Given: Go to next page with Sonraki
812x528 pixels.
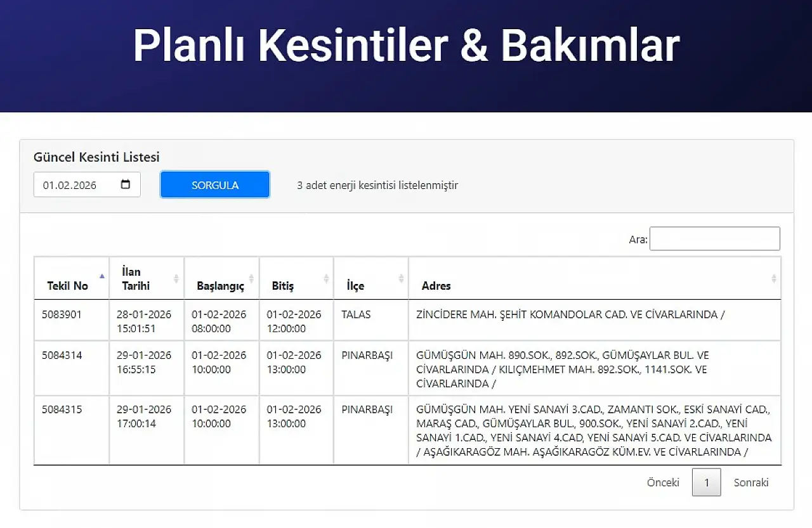Looking at the screenshot, I should tap(751, 482).
